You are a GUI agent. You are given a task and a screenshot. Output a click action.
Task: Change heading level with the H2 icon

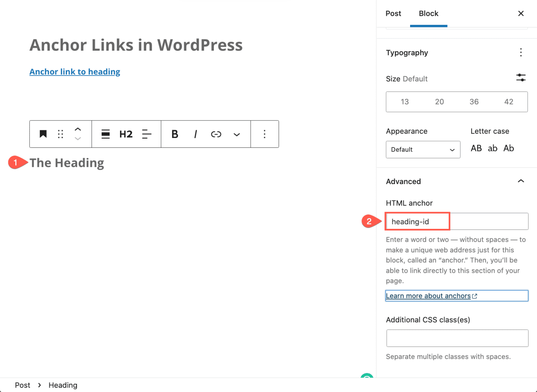click(126, 134)
